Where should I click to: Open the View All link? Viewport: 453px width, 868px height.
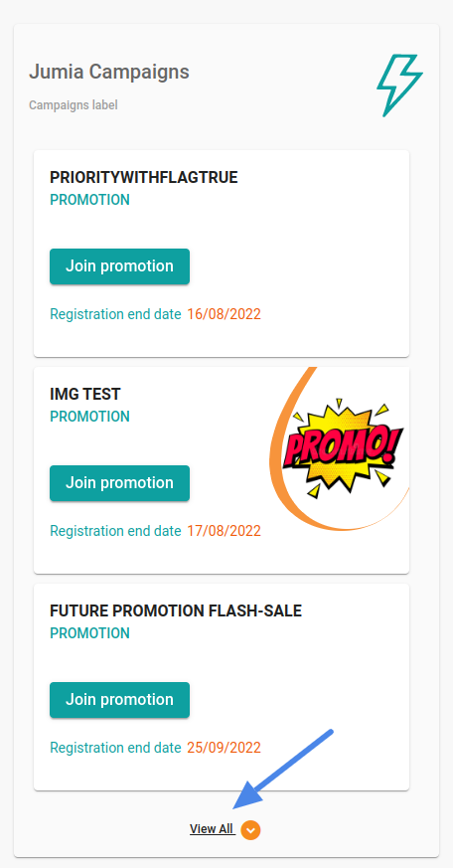click(x=213, y=828)
